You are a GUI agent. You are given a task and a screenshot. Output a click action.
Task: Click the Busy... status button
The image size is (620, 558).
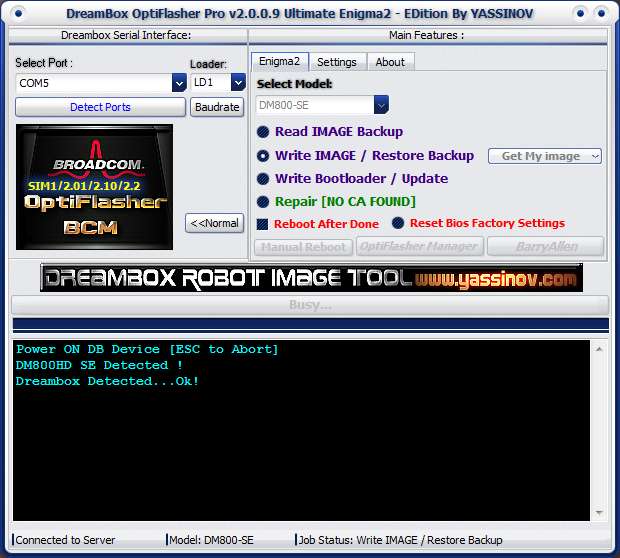tap(310, 305)
